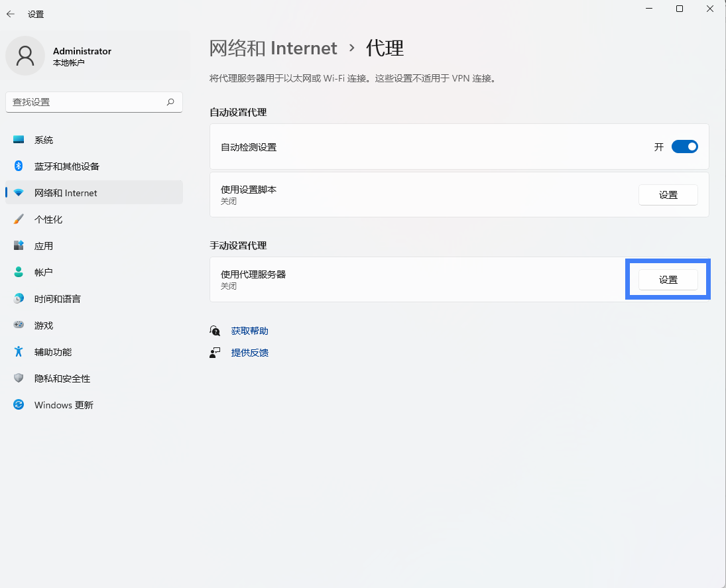The height and width of the screenshot is (588, 726).
Task: Click the Administrator account name
Action: 82,51
